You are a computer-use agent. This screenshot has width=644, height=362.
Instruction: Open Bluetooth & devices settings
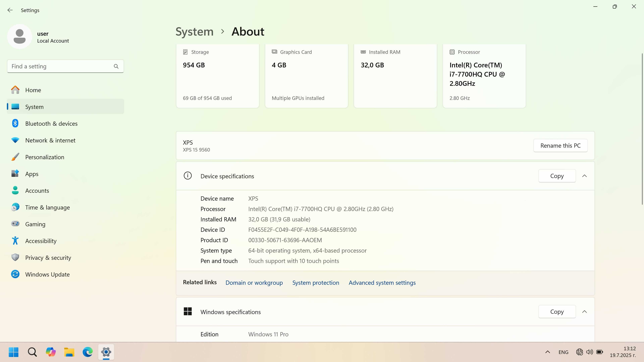coord(66,123)
